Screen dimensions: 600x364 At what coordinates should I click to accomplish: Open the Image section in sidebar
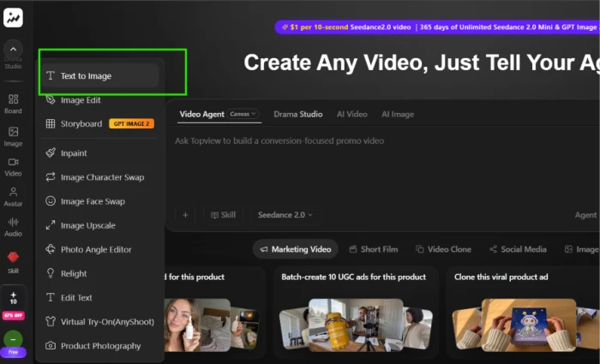click(x=13, y=137)
